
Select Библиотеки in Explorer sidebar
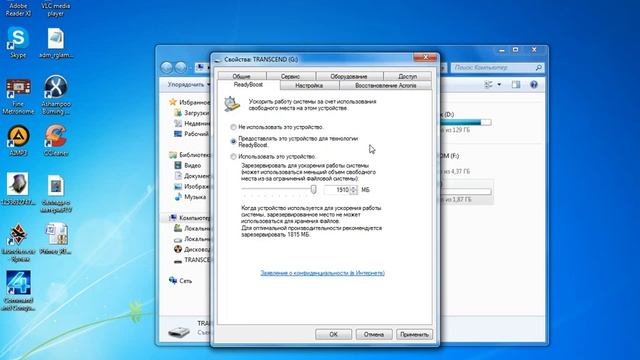195,155
